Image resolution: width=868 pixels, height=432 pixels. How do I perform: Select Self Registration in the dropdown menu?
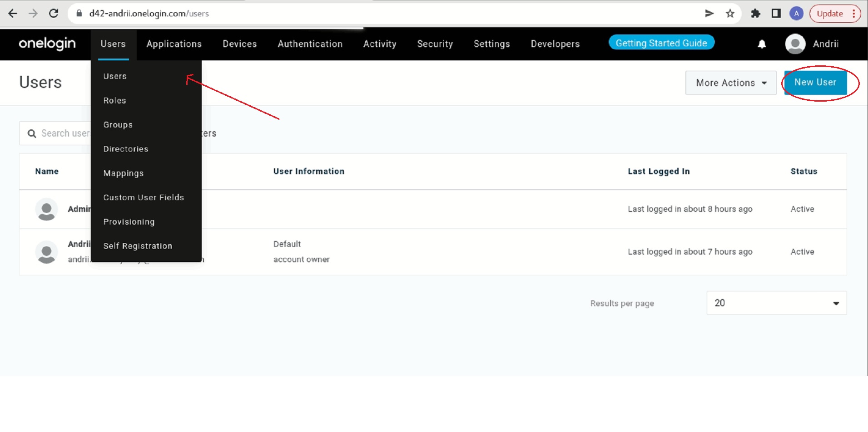click(138, 246)
